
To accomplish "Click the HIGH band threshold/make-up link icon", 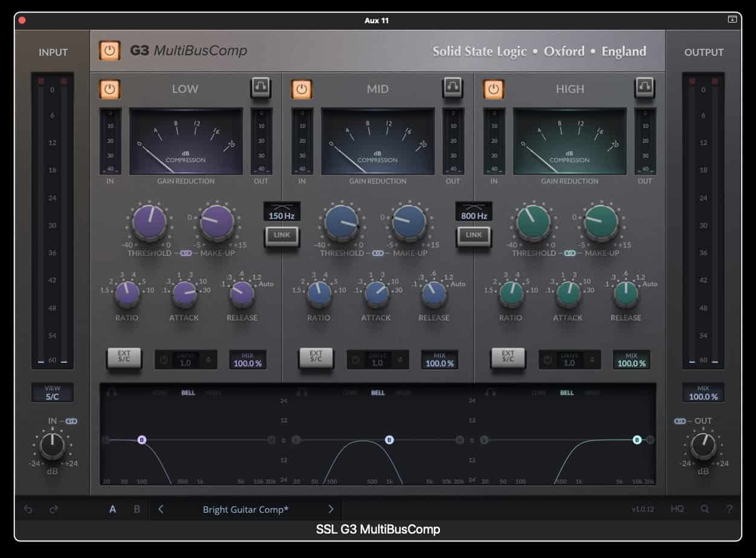I will tap(569, 254).
